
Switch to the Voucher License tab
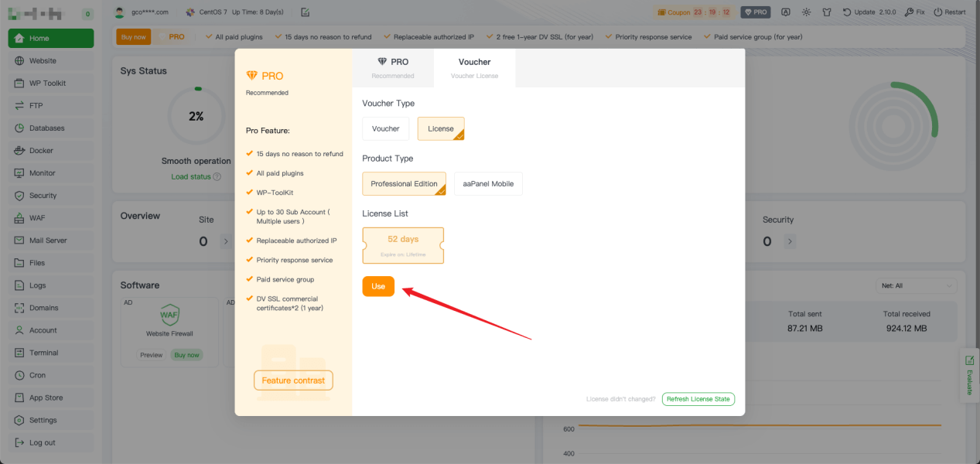[x=474, y=67]
